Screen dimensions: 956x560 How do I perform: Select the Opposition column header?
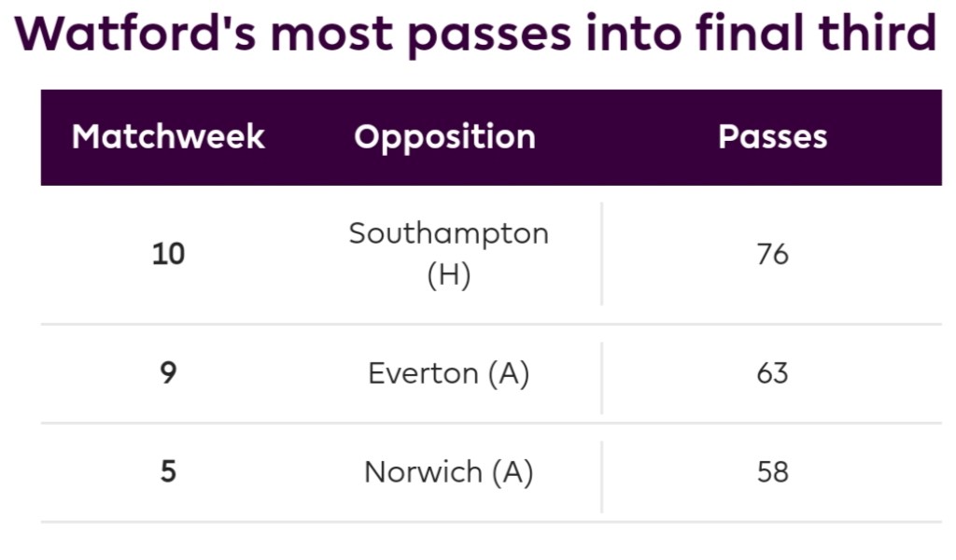click(444, 137)
